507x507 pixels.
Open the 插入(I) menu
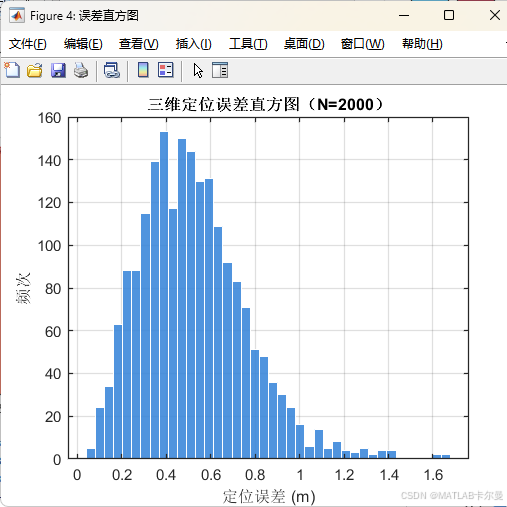point(194,44)
